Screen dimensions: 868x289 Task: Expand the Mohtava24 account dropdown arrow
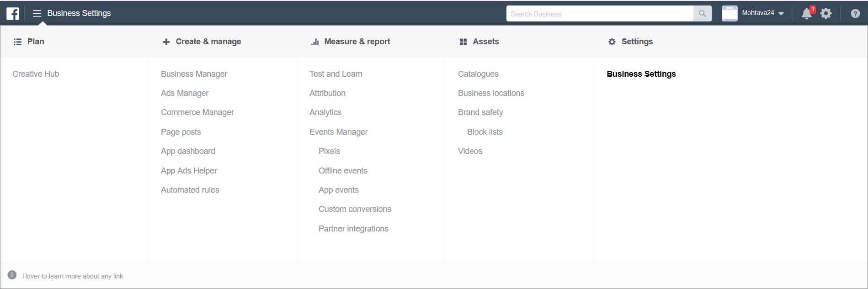781,14
